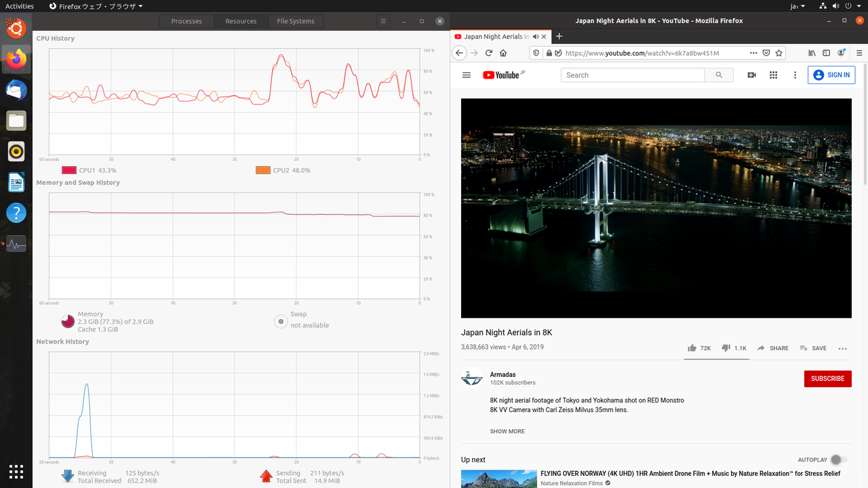The image size is (868, 488).
Task: Open Activities overview
Action: (20, 6)
